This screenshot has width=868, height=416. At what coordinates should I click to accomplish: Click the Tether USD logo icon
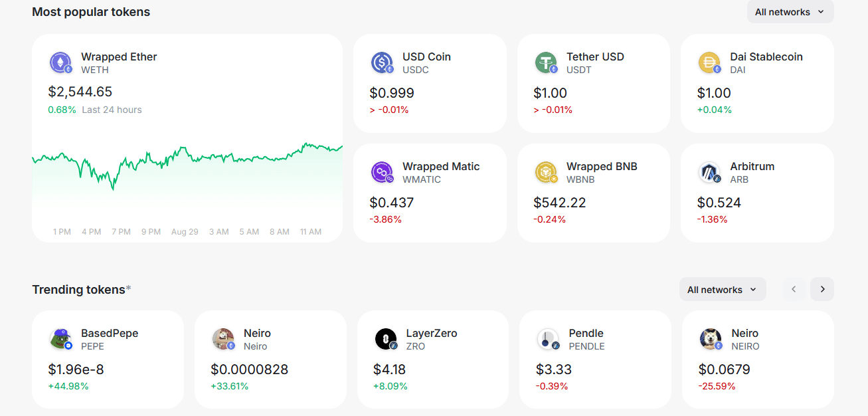(x=546, y=63)
